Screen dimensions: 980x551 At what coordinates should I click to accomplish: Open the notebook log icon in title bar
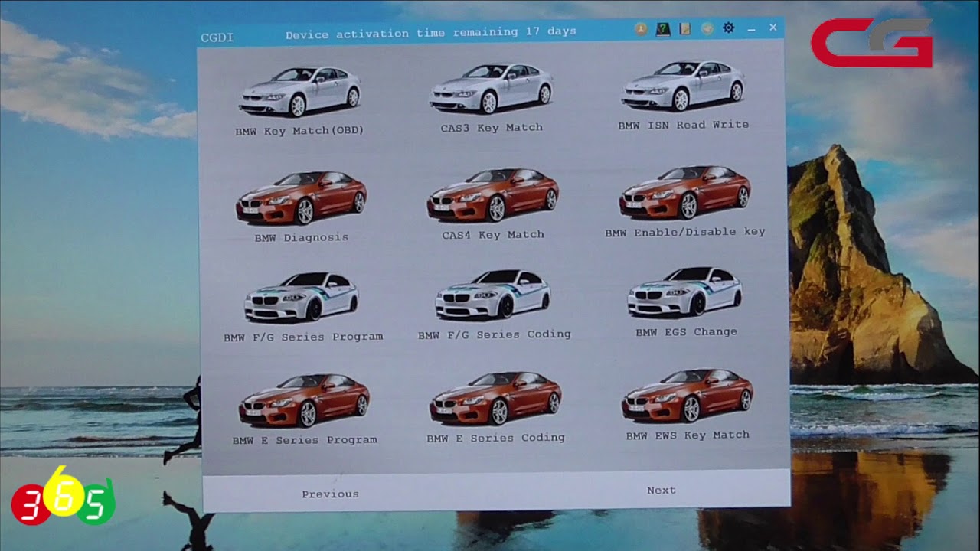685,28
